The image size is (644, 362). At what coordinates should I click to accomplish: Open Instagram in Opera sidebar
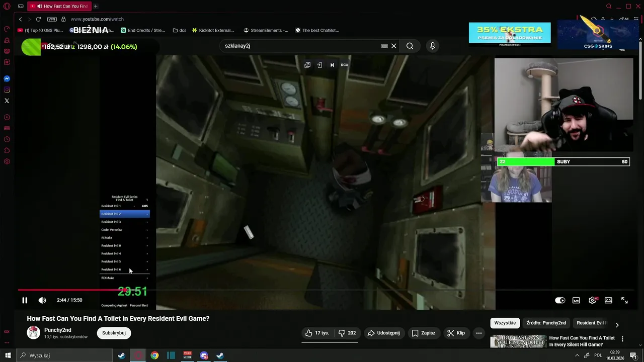point(7,90)
